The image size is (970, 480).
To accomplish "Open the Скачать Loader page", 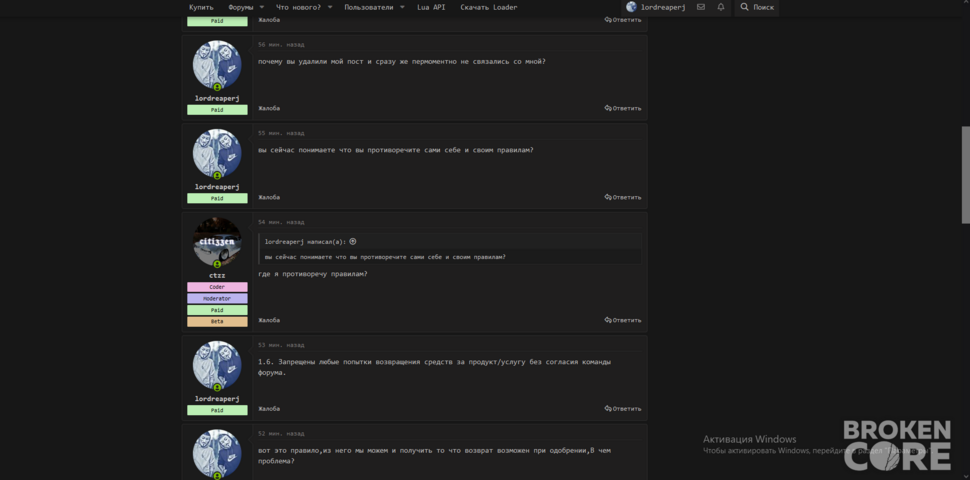I will coord(489,7).
